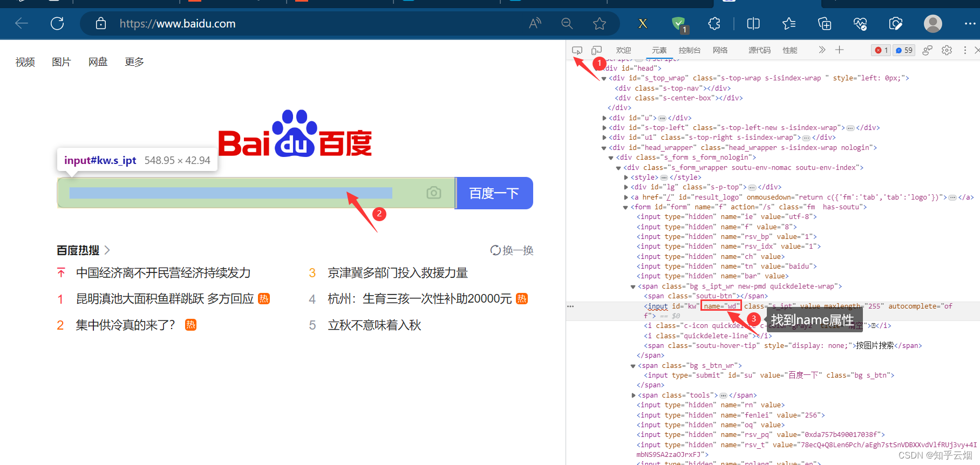Open browser essentials heart icon
Screen dimensions: 980x465
[860, 23]
